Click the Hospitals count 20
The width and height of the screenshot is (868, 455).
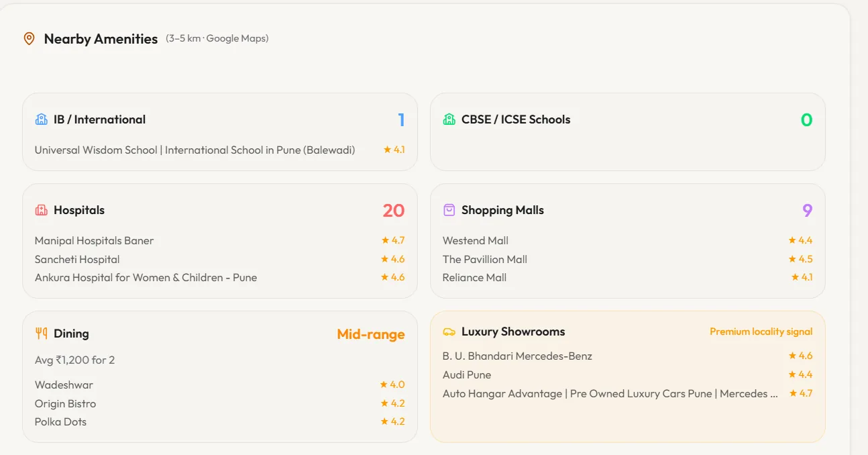394,211
